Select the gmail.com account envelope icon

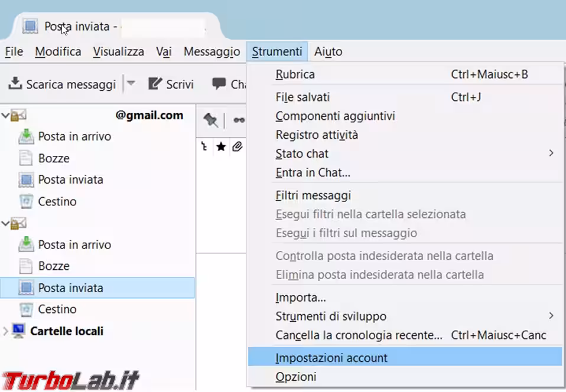[x=19, y=115]
